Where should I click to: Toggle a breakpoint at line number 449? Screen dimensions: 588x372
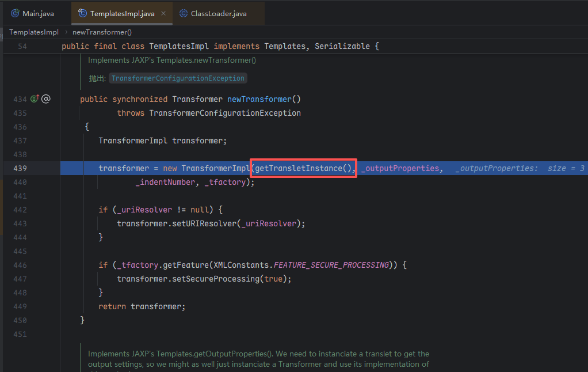point(20,306)
